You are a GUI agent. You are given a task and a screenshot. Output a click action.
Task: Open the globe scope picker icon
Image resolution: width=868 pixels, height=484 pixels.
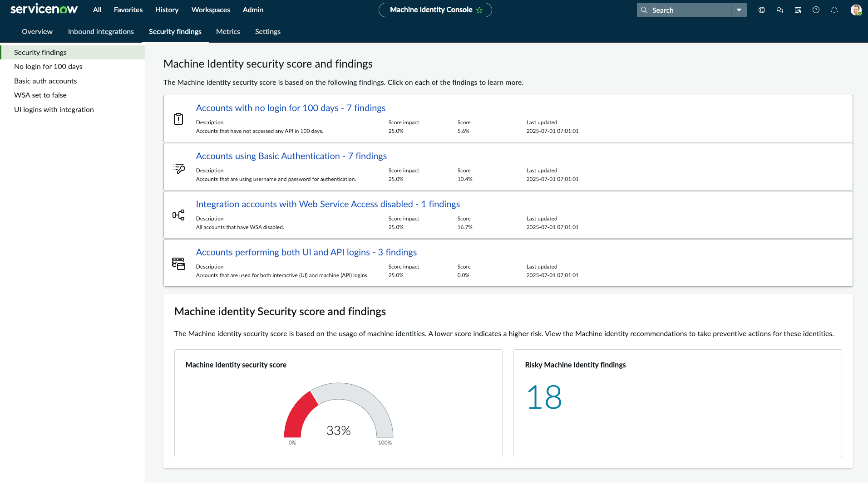(x=762, y=10)
